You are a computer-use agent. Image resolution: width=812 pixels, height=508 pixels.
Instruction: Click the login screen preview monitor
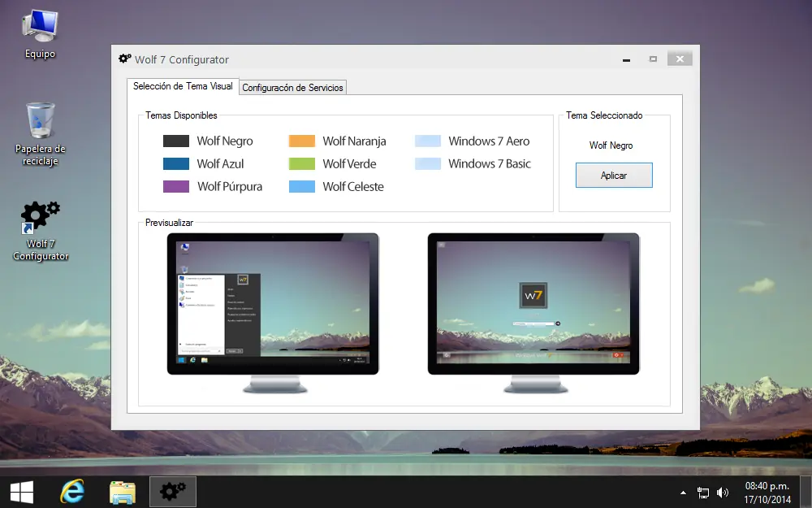pyautogui.click(x=533, y=313)
